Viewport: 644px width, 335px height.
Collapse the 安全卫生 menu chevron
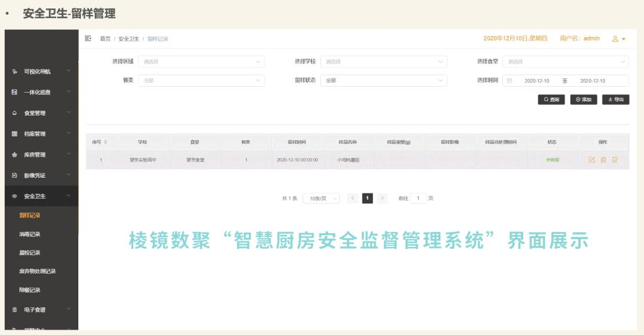click(69, 196)
